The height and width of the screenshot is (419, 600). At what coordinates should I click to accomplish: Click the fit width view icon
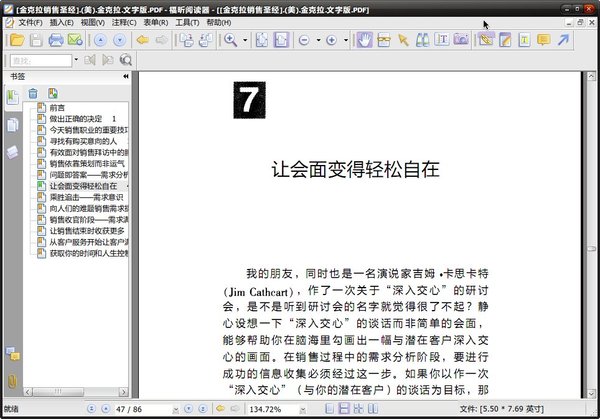[281, 40]
